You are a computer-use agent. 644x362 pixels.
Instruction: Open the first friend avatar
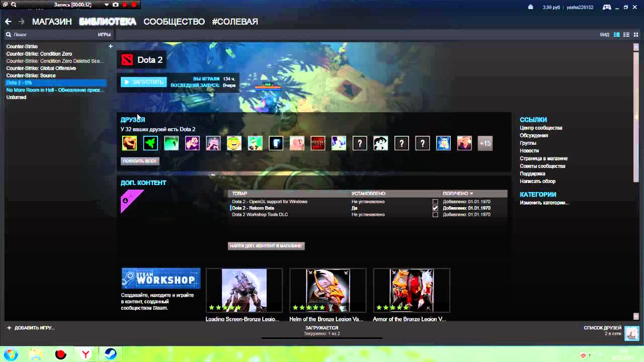click(129, 143)
